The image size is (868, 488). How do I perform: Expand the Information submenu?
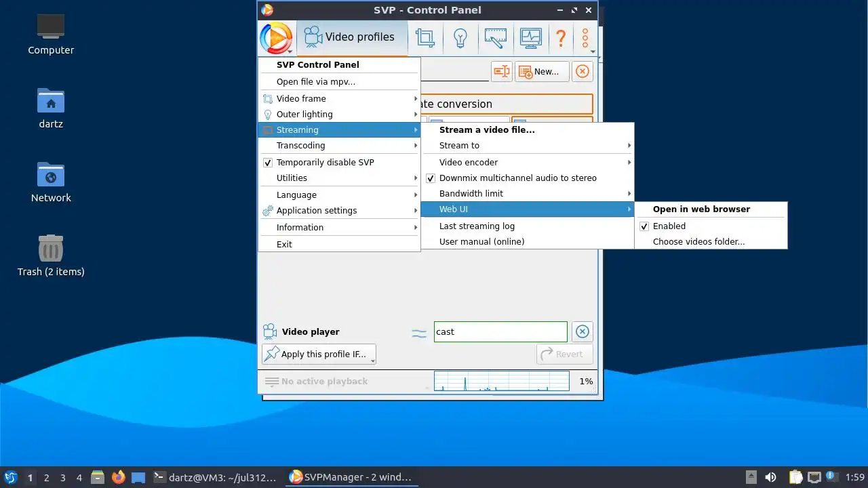point(339,228)
